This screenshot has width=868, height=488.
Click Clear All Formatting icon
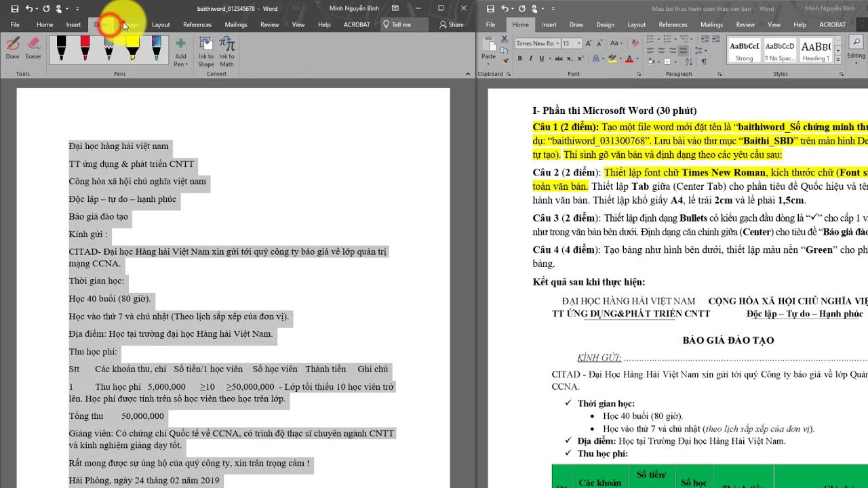(x=635, y=43)
